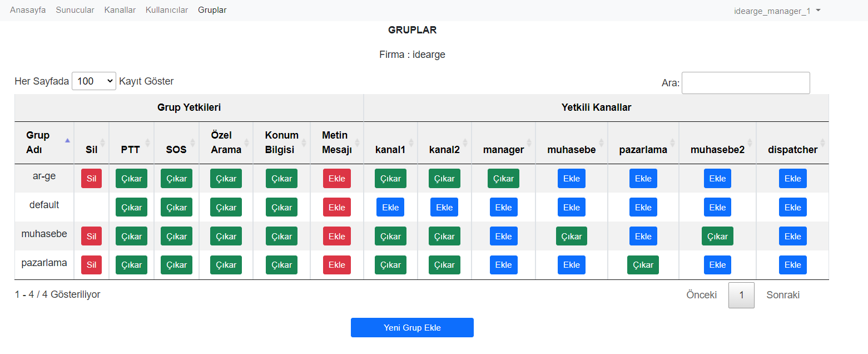Viewport: 868px width, 354px height.
Task: Create a group with Yeni Grup Ekle
Action: click(x=412, y=328)
